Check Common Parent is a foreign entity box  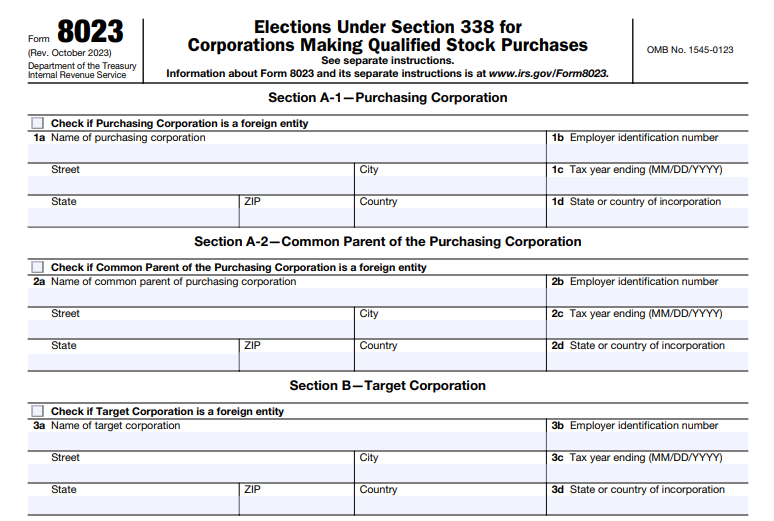pos(38,268)
